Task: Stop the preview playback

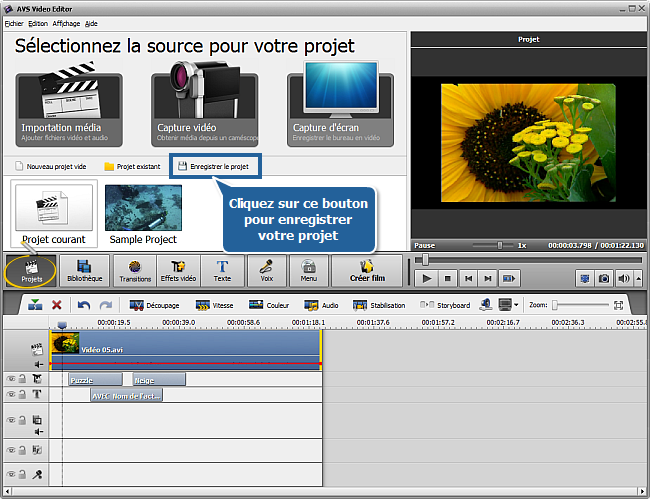Action: point(448,279)
